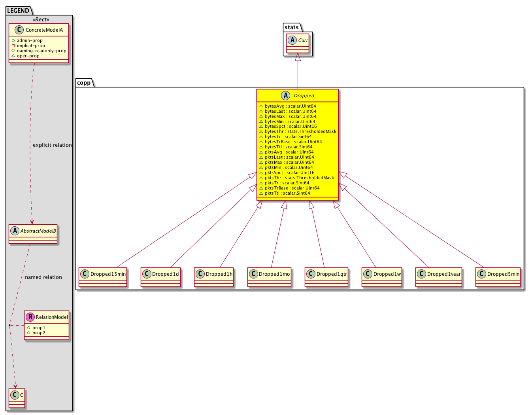Click the 'A' icon beside Curr
This screenshot has height=415, width=532.
point(292,40)
